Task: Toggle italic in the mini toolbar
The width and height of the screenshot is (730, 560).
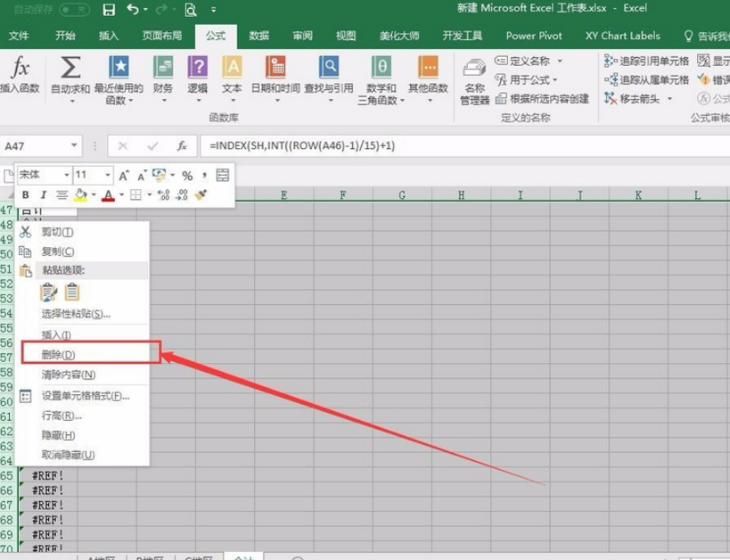Action: tap(43, 195)
